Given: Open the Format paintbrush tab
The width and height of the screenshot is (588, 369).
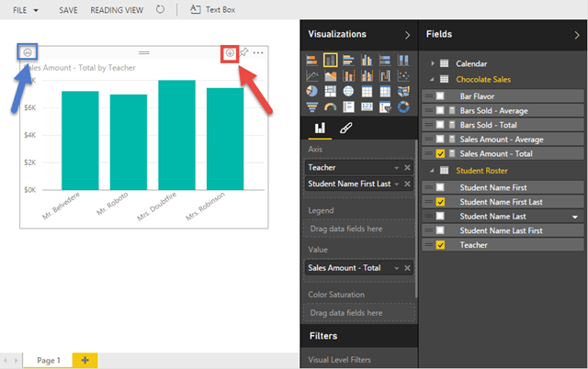Looking at the screenshot, I should 345,129.
